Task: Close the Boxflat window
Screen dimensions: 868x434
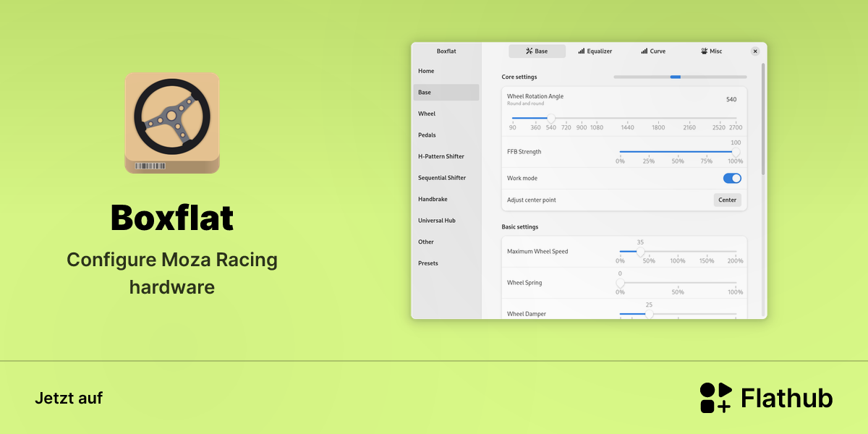Action: (755, 51)
